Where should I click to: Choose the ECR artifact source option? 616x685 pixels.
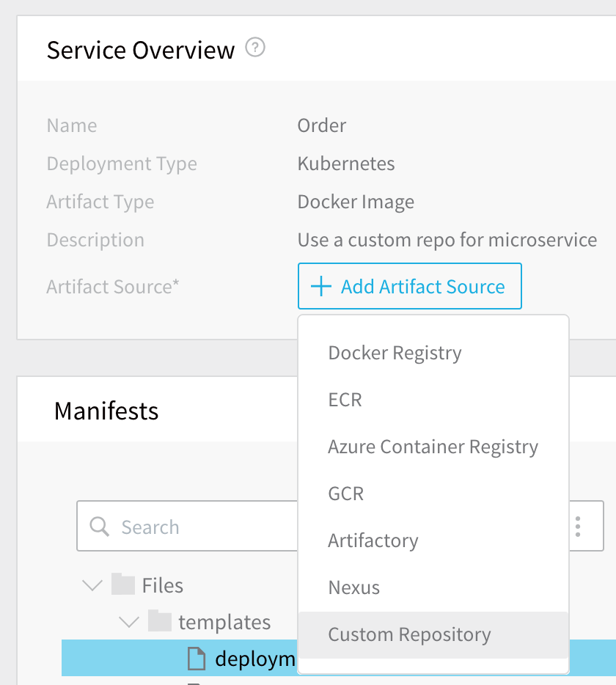433,400
